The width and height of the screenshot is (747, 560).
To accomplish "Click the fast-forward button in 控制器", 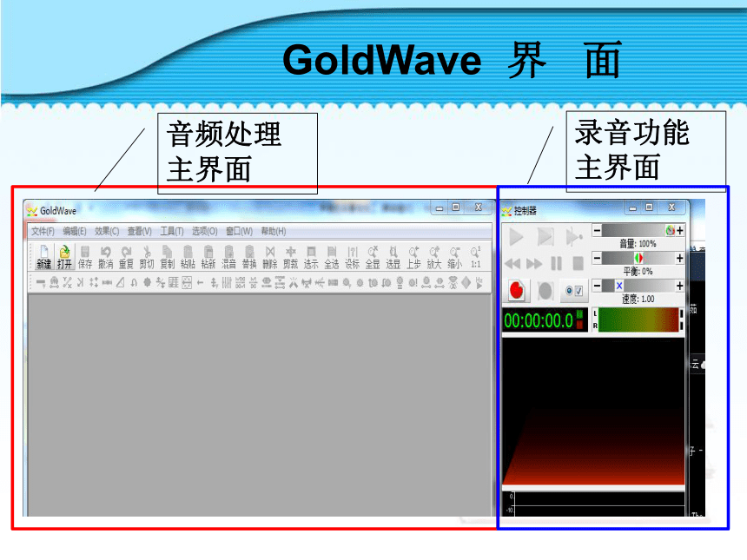I will [x=534, y=264].
